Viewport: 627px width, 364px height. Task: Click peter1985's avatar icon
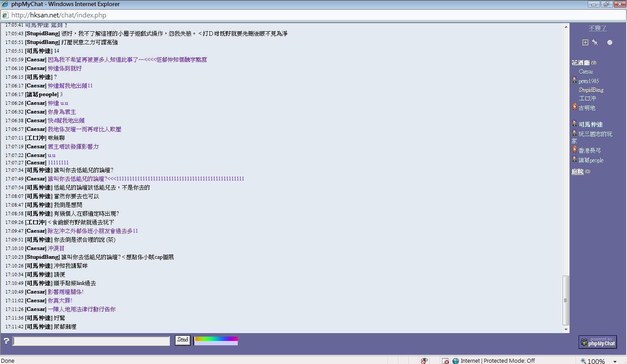point(574,80)
